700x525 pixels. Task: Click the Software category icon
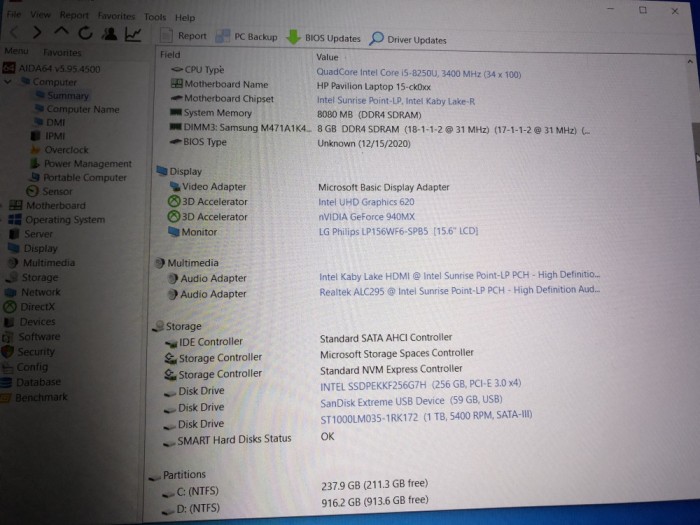8,337
